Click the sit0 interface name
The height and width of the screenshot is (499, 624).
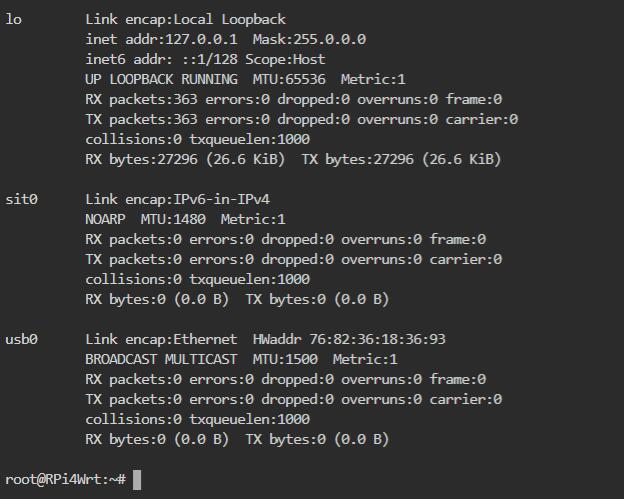coord(21,199)
